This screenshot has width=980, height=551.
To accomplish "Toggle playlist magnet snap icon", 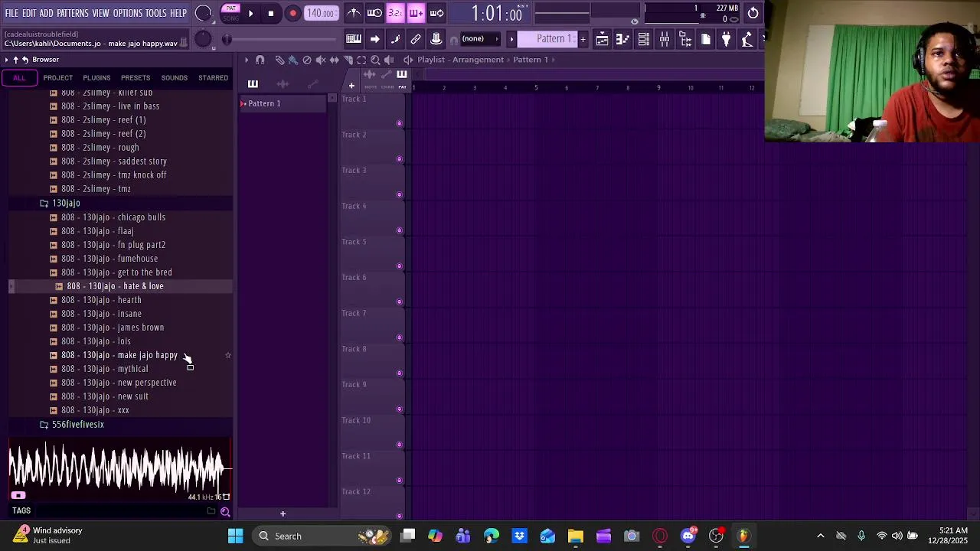I will pyautogui.click(x=260, y=60).
